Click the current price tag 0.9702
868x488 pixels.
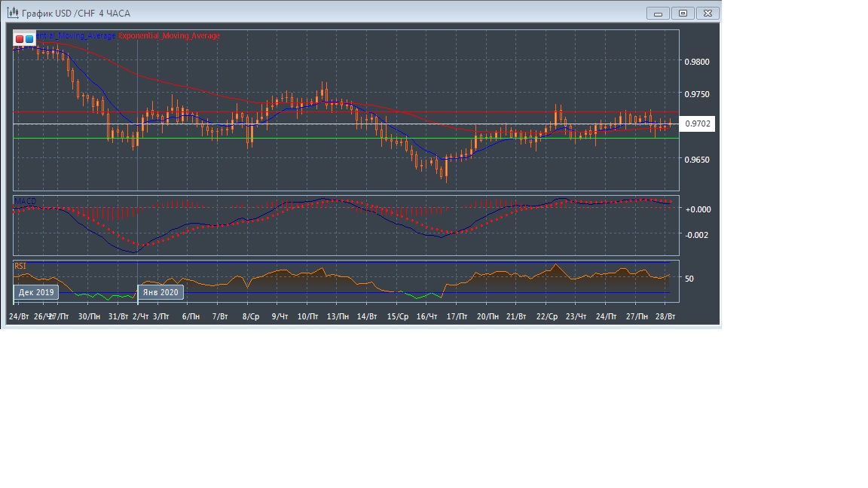click(698, 124)
